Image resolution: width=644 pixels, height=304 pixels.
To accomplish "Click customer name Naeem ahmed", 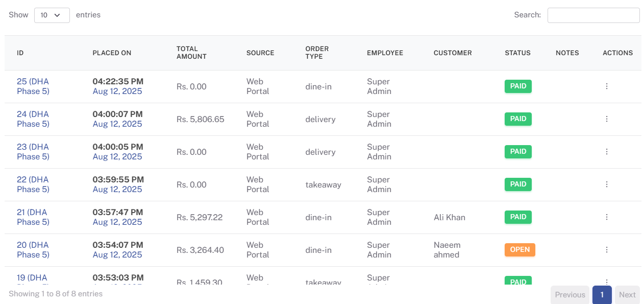I will [x=447, y=250].
